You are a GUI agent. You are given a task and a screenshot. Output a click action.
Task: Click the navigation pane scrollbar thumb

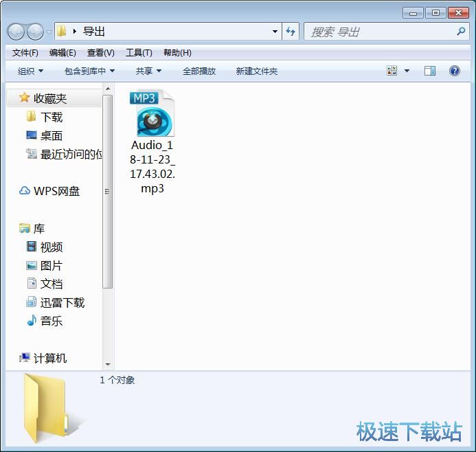click(x=107, y=192)
